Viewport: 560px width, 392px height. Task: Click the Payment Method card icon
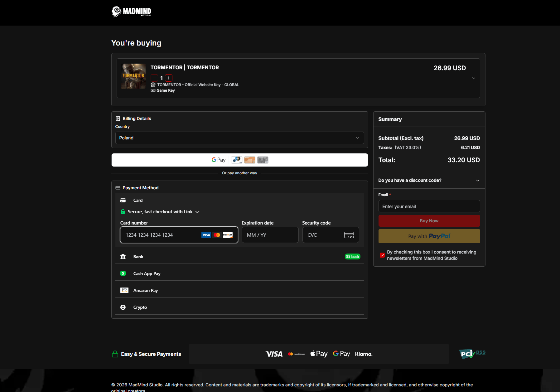[118, 188]
